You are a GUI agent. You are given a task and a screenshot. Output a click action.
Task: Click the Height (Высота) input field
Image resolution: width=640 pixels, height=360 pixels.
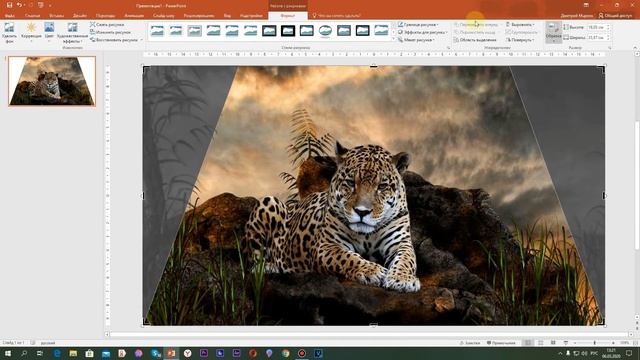(x=596, y=27)
